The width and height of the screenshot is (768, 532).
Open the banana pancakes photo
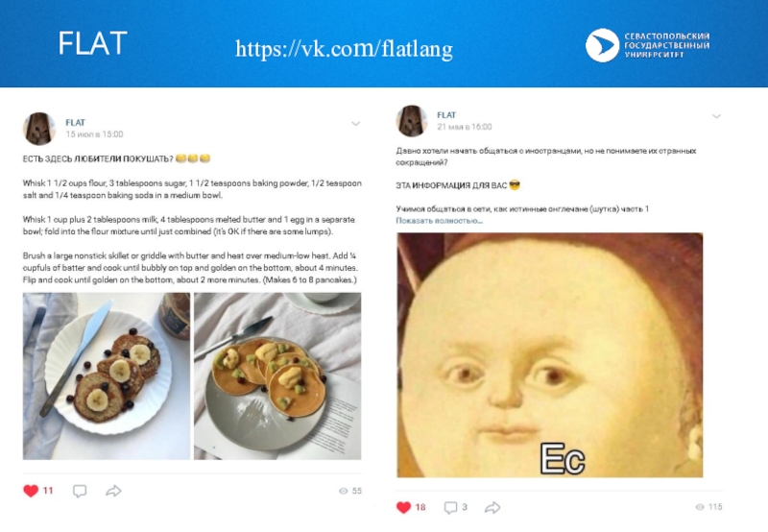(107, 376)
